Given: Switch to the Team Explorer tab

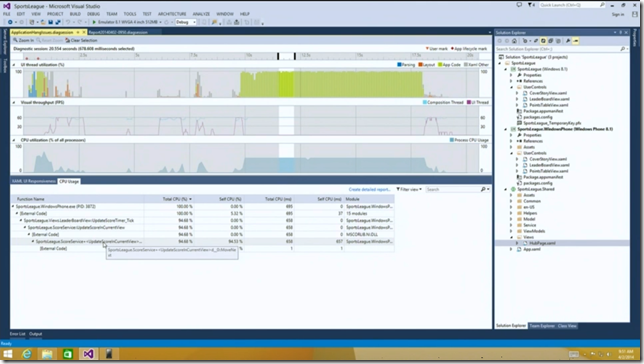Looking at the screenshot, I should pos(542,326).
